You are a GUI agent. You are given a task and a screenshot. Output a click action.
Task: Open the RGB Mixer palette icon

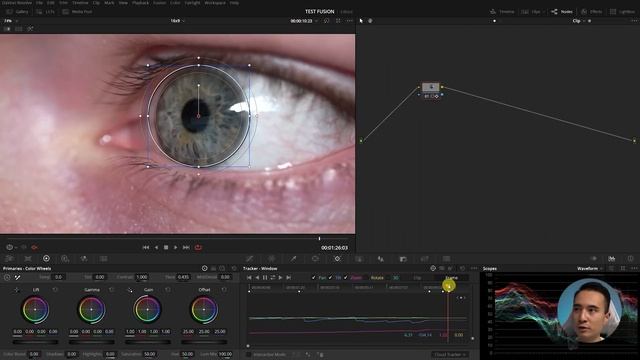(x=84, y=259)
